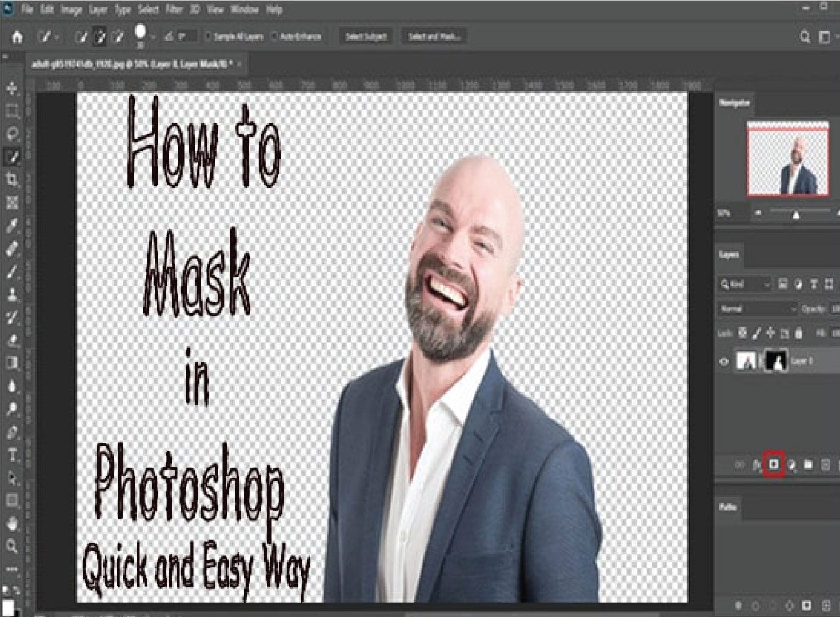The width and height of the screenshot is (840, 617).
Task: Click the Layer 0 mask thumbnail
Action: pyautogui.click(x=776, y=361)
